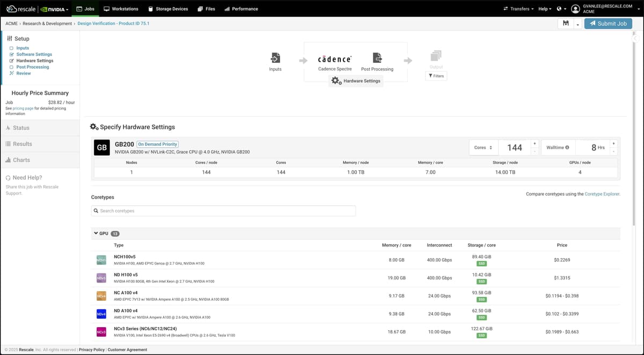This screenshot has width=644, height=355.
Task: Go to Software Settings setup step
Action: [34, 54]
